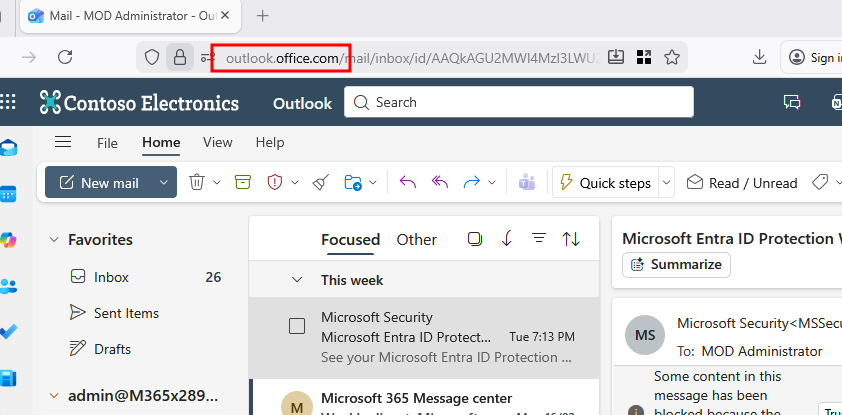This screenshot has width=842, height=415.
Task: Click the Sweep broom icon
Action: point(320,182)
